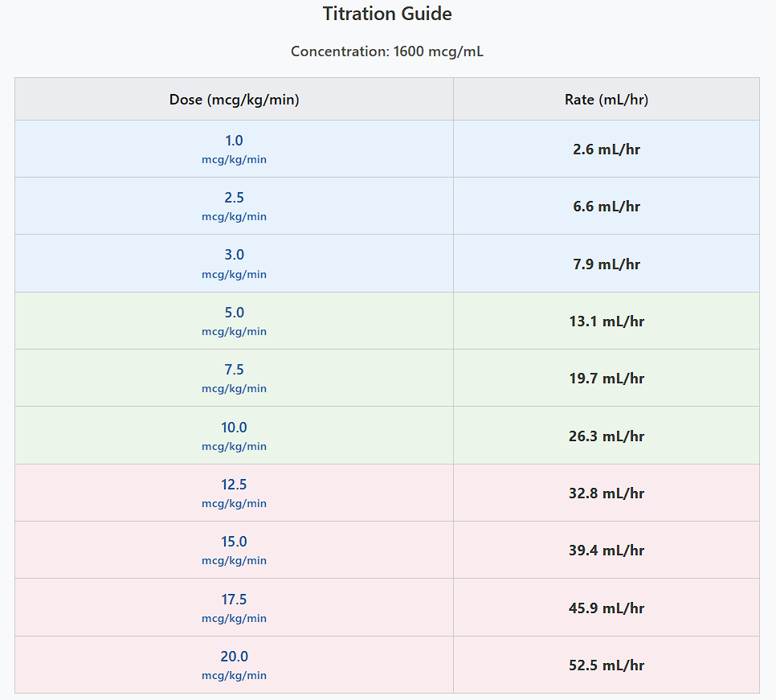Select the 1.0 mcg/kg/min dose cell

click(234, 149)
